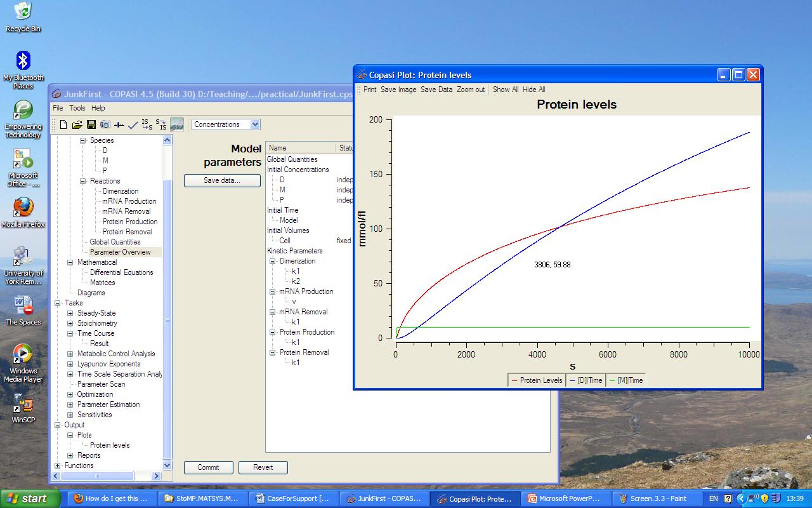Select Protein Production in the reactions tree
This screenshot has width=812, height=508.
129,222
